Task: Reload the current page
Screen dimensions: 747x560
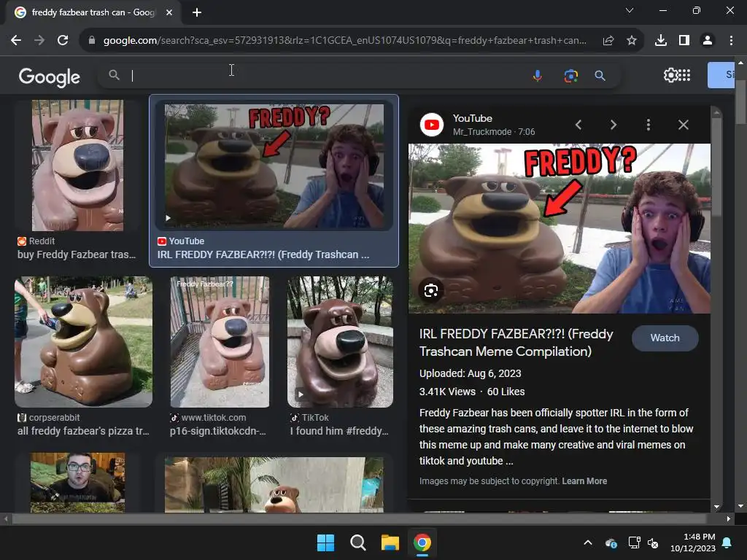Action: click(x=63, y=41)
